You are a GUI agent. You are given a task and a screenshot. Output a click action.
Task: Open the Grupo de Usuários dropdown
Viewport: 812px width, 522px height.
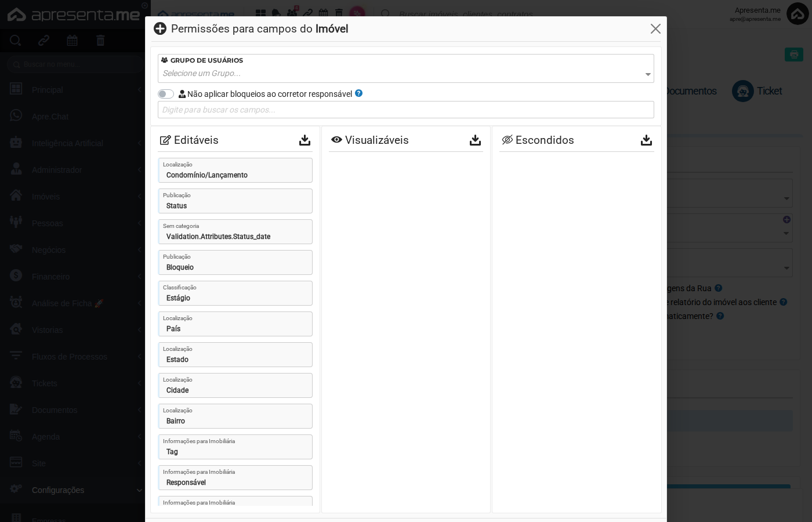click(x=406, y=68)
